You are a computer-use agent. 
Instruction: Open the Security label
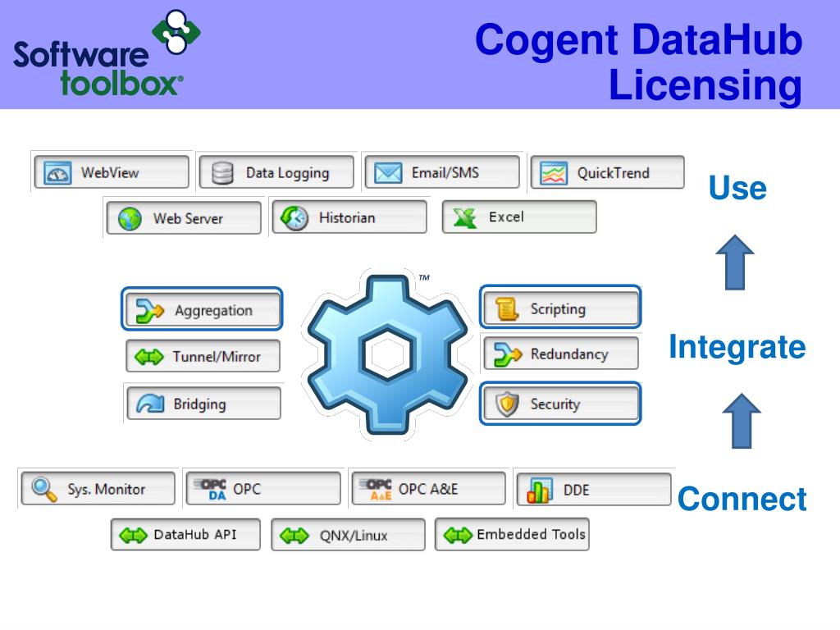(x=555, y=404)
